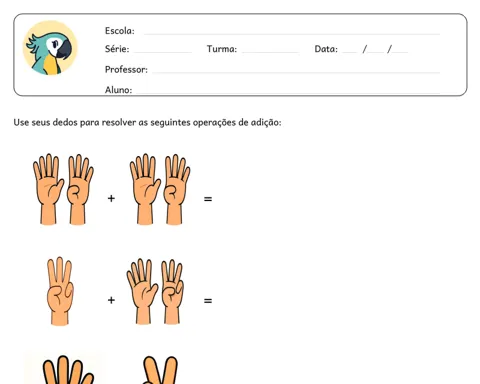Screen dimensions: 480x384
Task: Click the partially visible open hand at bottom
Action: pyautogui.click(x=68, y=370)
